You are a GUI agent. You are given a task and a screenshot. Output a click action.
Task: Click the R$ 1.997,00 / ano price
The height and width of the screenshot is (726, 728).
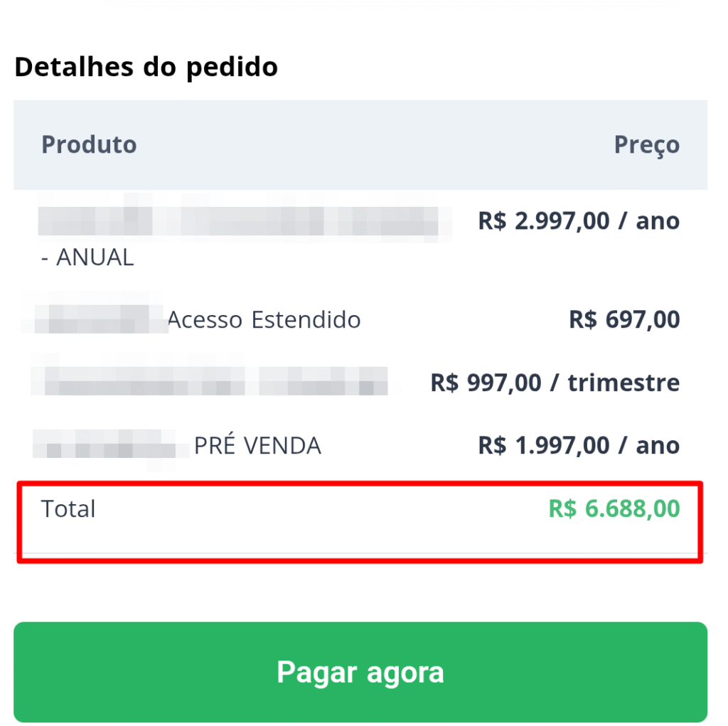pos(579,446)
